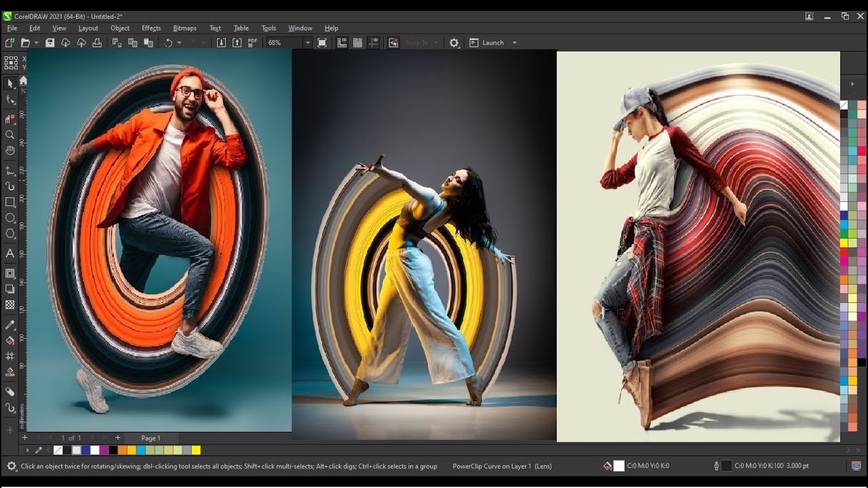Toggle snapping off button
The image size is (868, 488).
393,43
